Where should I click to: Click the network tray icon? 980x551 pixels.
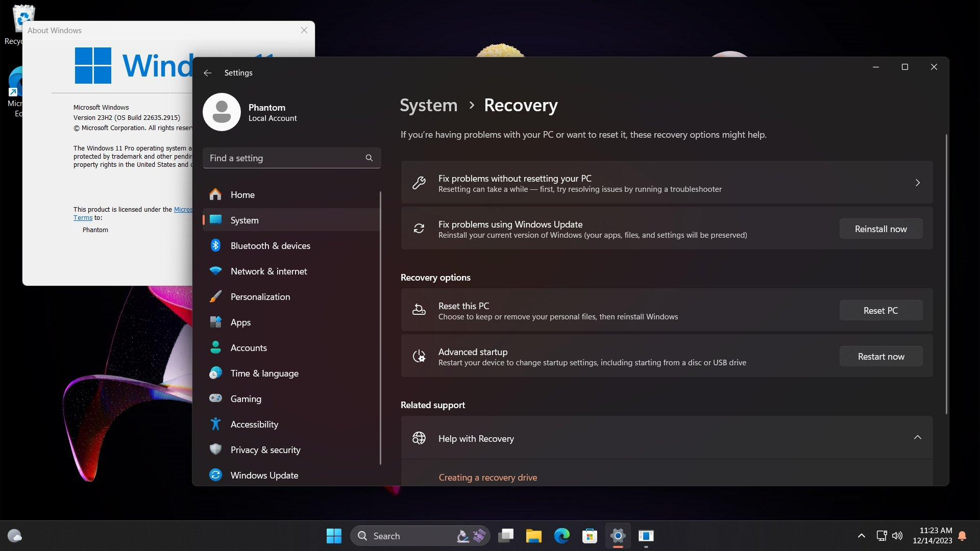click(x=881, y=536)
